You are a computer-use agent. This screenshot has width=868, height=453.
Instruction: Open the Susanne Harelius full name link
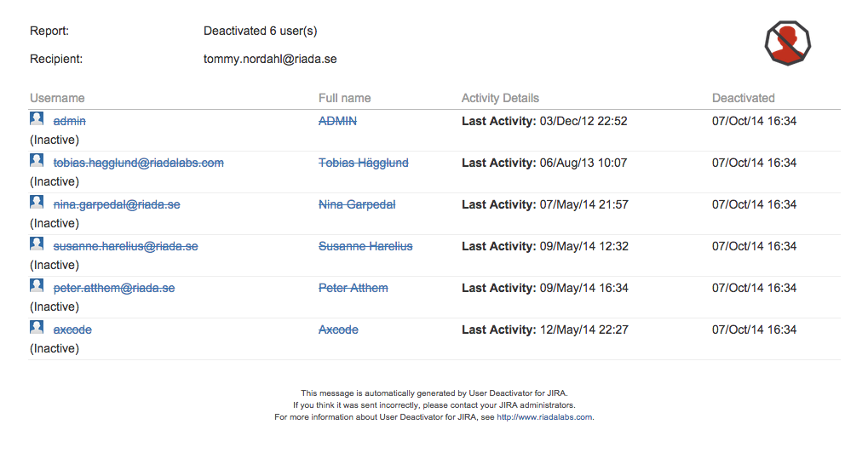tap(365, 246)
